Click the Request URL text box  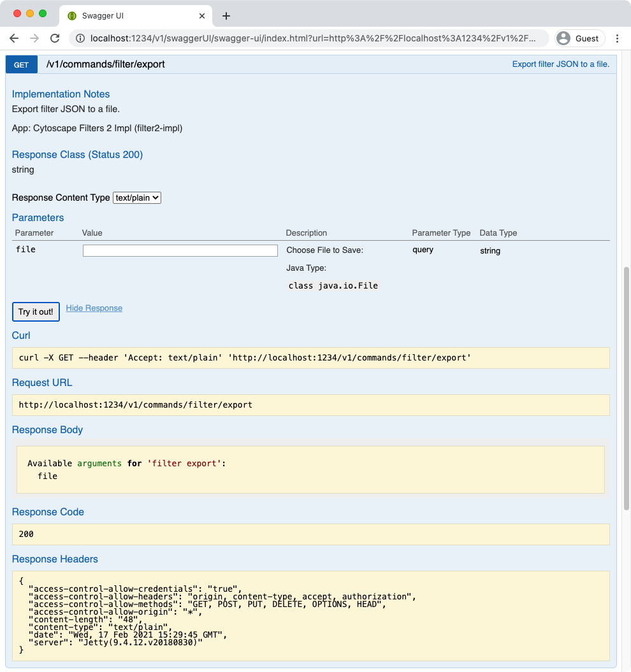point(310,405)
